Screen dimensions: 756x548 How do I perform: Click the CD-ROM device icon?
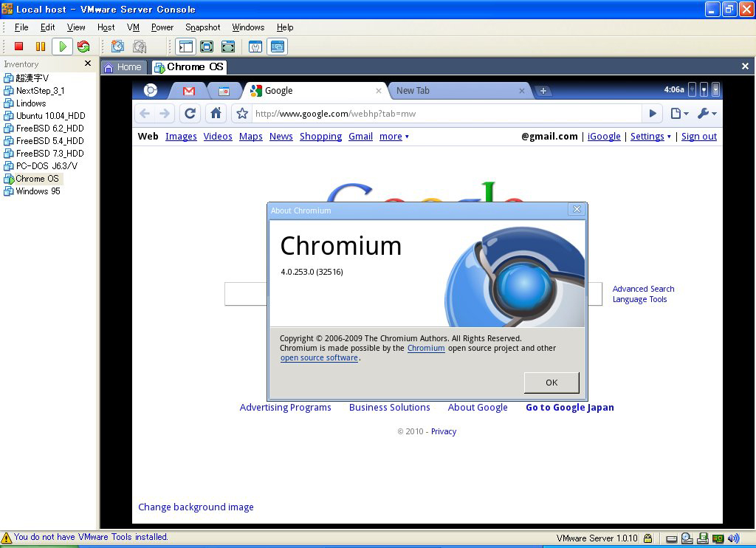click(x=687, y=538)
